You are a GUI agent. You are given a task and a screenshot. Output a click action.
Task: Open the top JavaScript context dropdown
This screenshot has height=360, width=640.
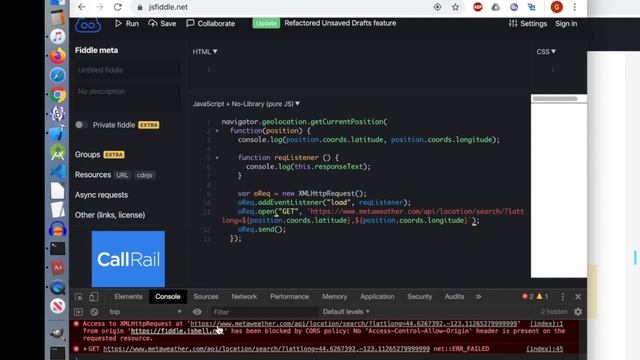(x=145, y=312)
